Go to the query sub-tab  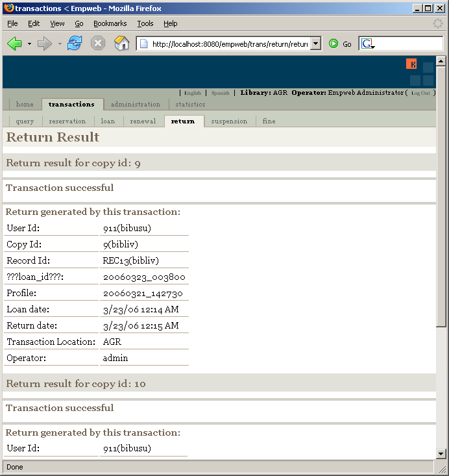point(25,121)
